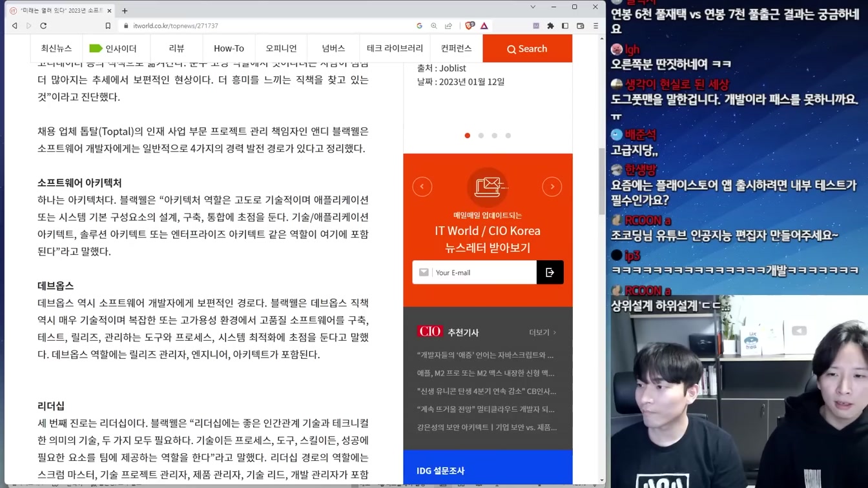The image size is (868, 488).
Task: Click the Your E-mail input field
Action: tap(475, 272)
